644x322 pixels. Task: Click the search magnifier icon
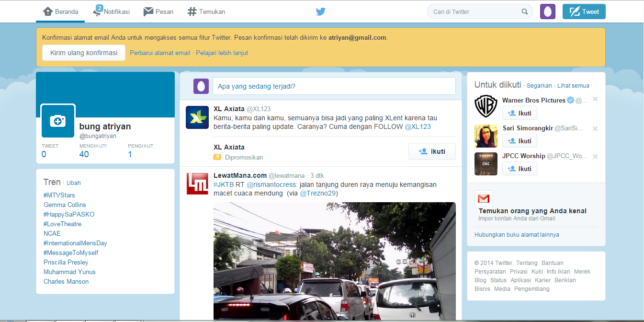[525, 12]
